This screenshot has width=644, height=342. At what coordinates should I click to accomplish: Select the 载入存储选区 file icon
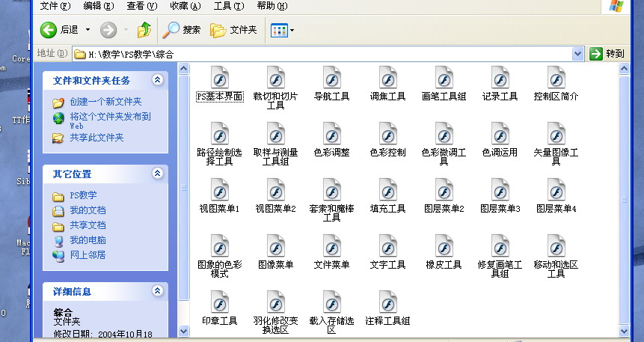pos(332,302)
